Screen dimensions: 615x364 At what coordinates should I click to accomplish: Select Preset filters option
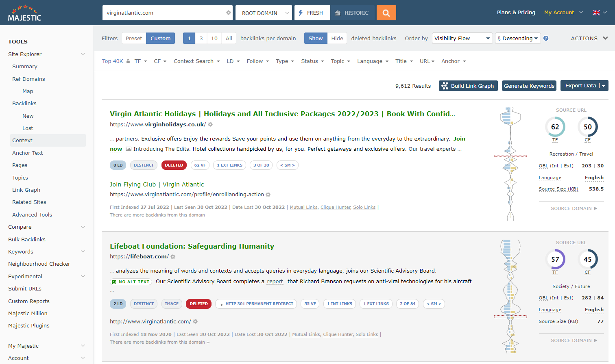134,38
